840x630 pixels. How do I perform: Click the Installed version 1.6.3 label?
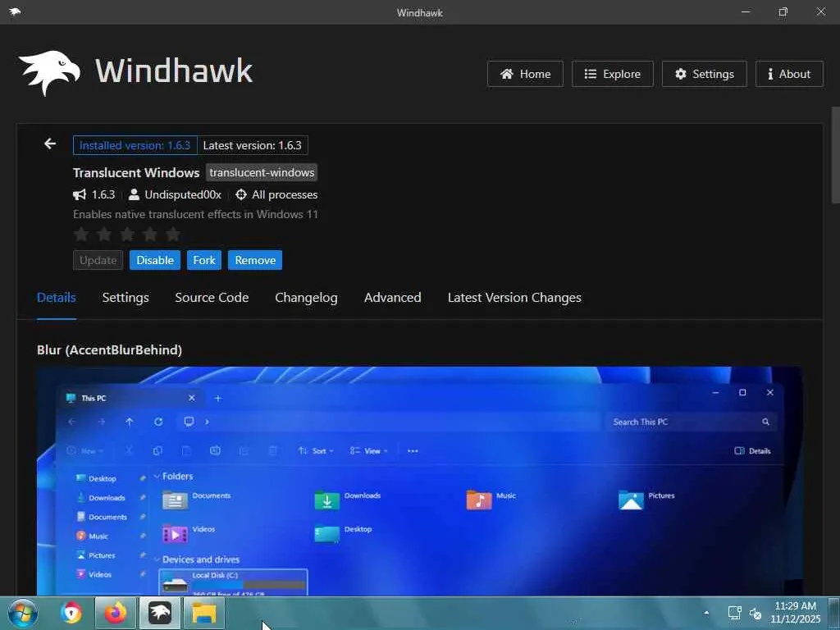coord(135,145)
